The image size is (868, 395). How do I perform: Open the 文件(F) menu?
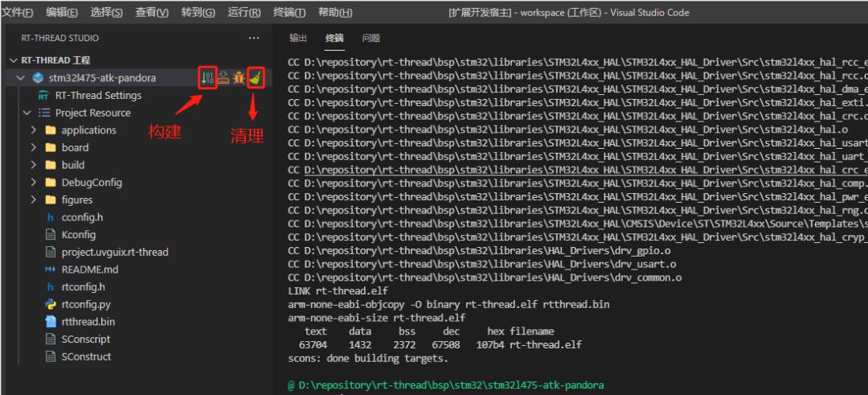click(17, 12)
